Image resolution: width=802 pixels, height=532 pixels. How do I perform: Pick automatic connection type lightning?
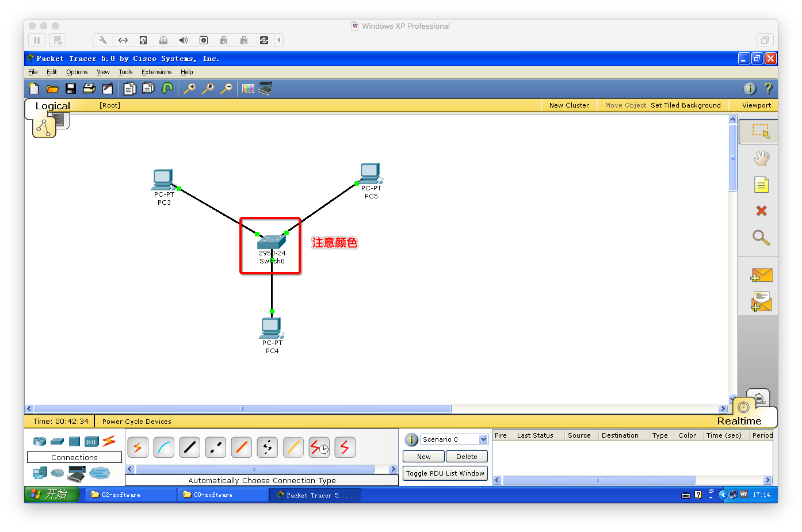coord(138,447)
